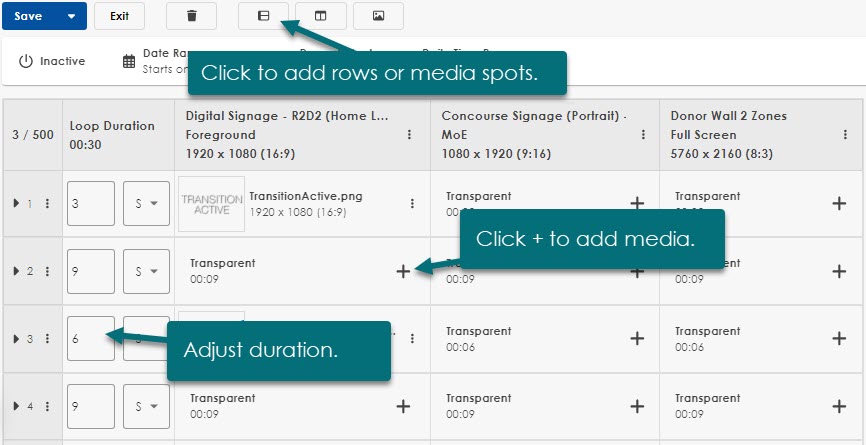This screenshot has width=866, height=445.
Task: Click the add rows layout icon
Action: coord(263,16)
